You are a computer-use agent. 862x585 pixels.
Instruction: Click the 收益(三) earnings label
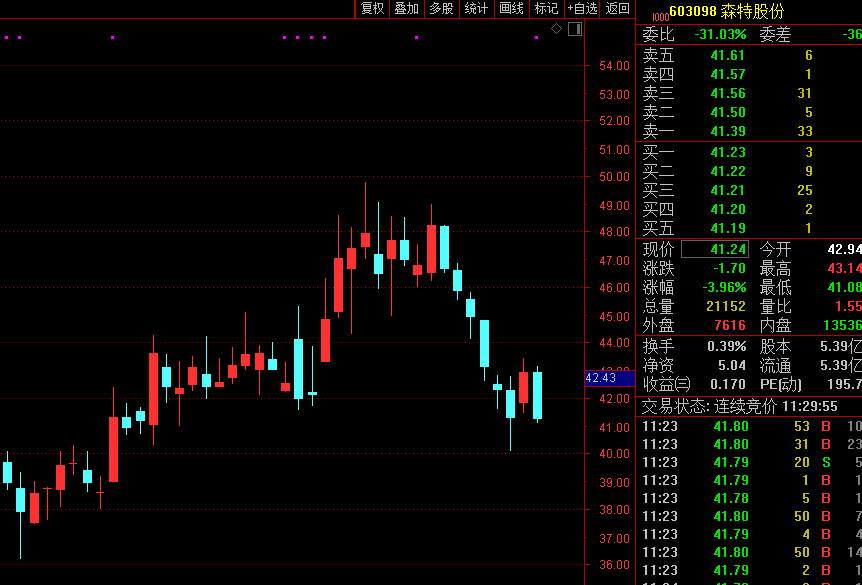click(x=666, y=384)
